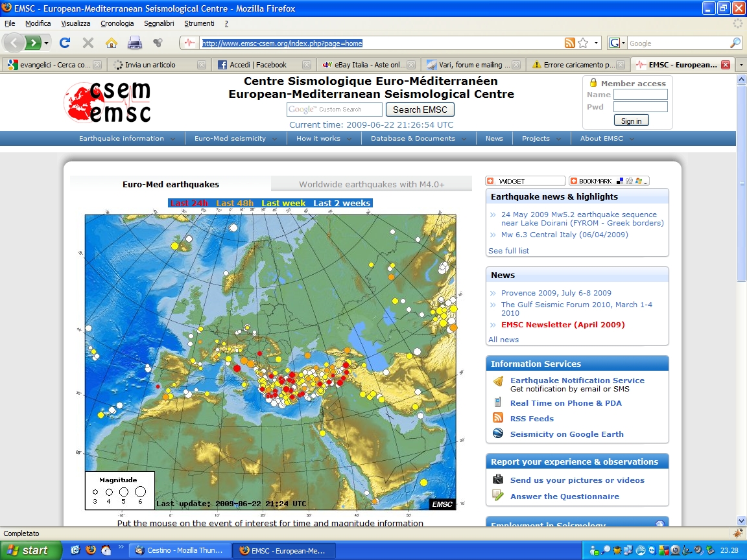Click the 'See full list' link

509,251
